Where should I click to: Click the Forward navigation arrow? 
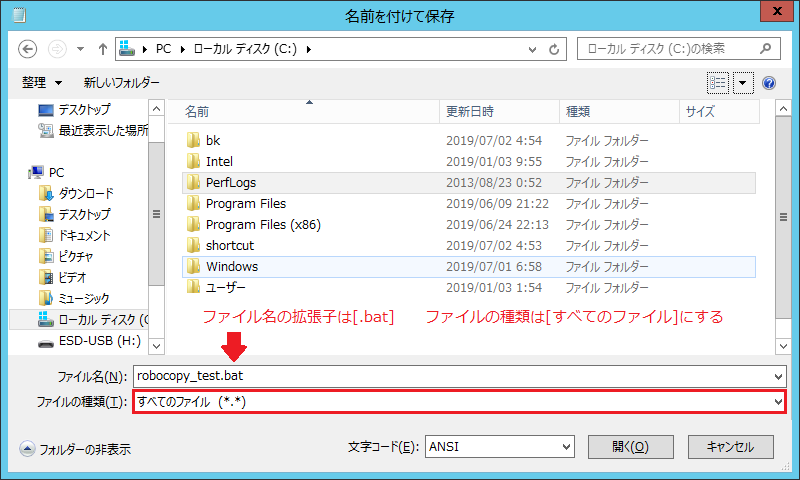[57, 49]
